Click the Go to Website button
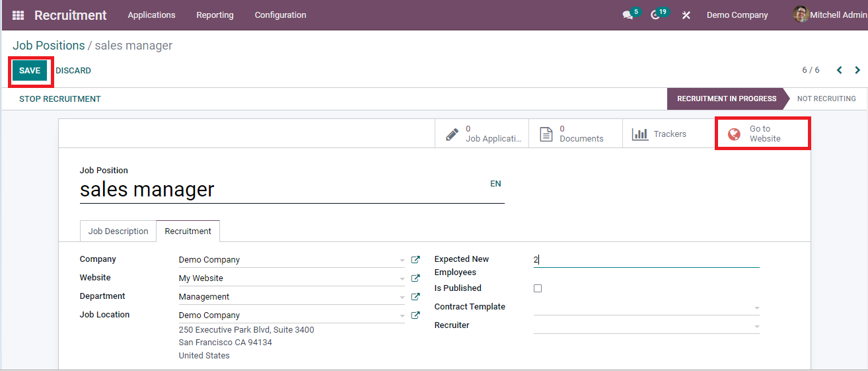The height and width of the screenshot is (371, 868). 763,134
